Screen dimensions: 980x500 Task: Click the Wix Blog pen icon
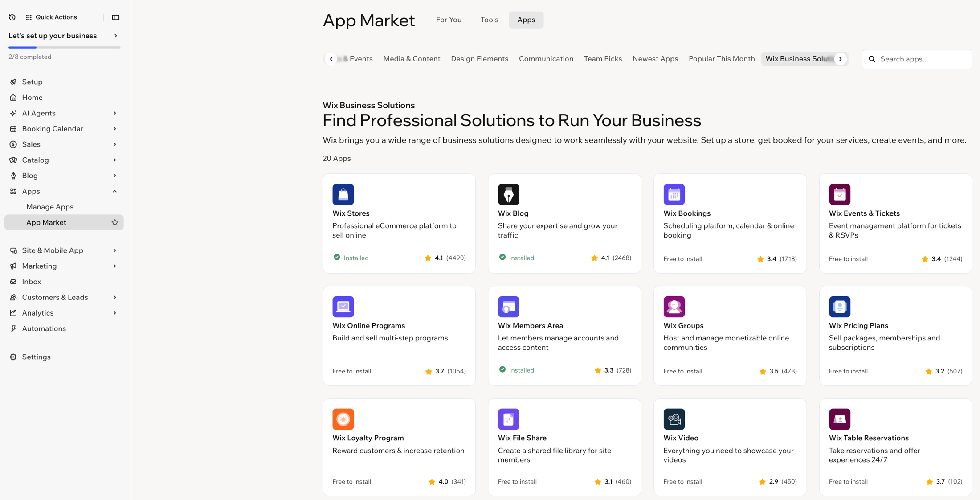tap(508, 194)
